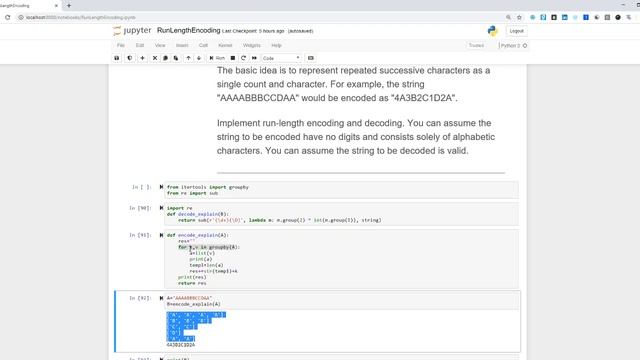Save and checkpoint the notebook
The width and height of the screenshot is (640, 360).
(x=117, y=58)
